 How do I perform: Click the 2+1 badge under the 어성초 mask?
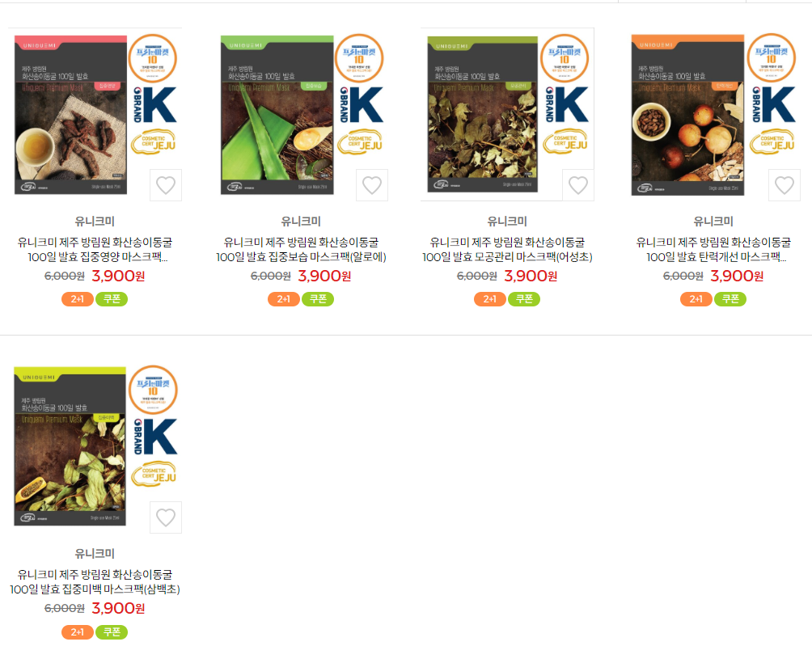[x=490, y=299]
